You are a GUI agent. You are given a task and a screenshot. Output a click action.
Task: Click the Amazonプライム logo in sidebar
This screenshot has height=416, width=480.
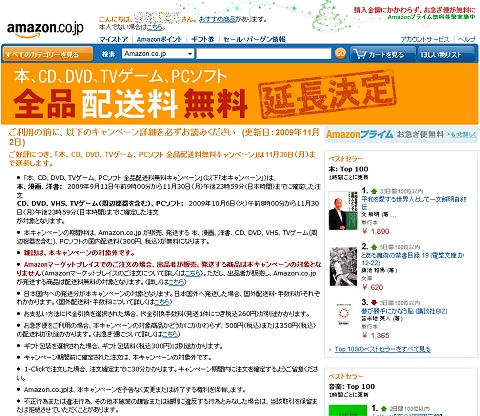[x=359, y=134]
